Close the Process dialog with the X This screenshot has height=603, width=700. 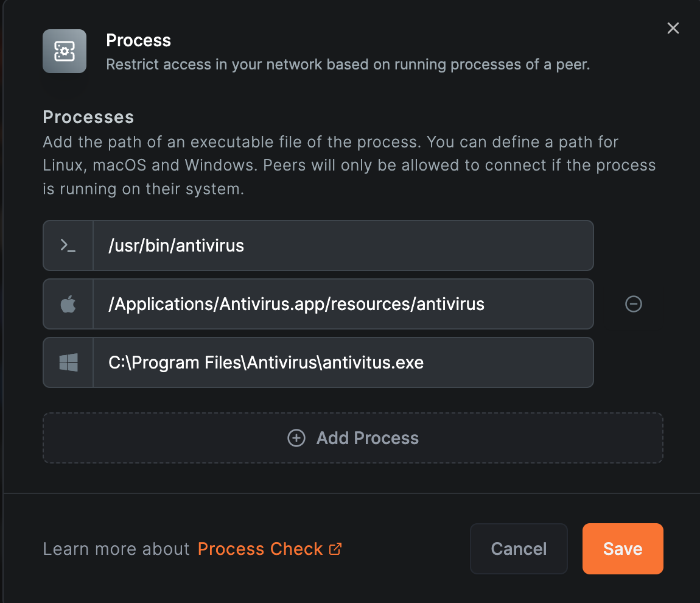pyautogui.click(x=673, y=28)
